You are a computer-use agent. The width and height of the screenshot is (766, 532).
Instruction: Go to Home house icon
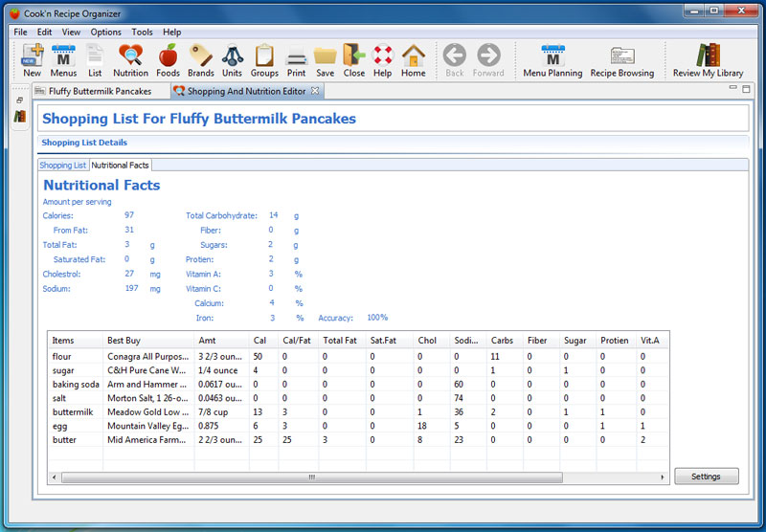coord(414,60)
